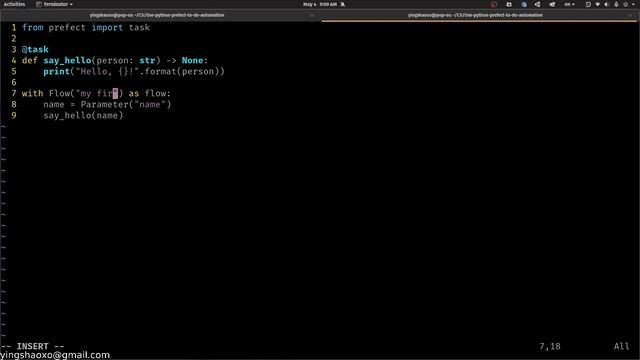This screenshot has height=360, width=640.
Task: Click the 'with' keyword on line 7
Action: tap(32, 93)
